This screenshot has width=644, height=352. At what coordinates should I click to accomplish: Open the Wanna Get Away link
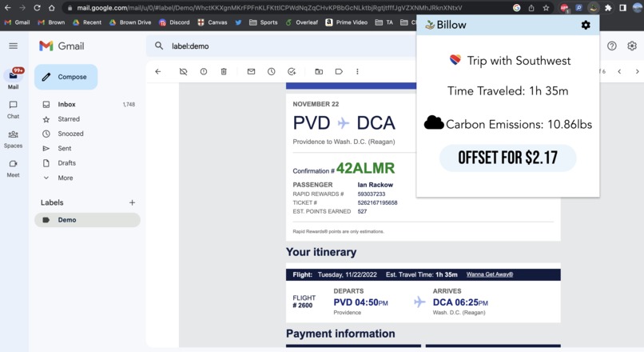pyautogui.click(x=490, y=274)
